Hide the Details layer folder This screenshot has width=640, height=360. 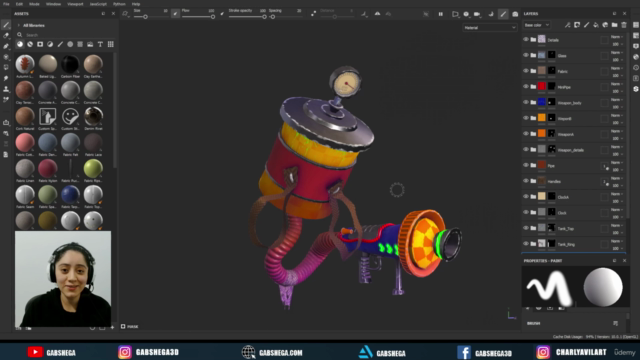(526, 40)
